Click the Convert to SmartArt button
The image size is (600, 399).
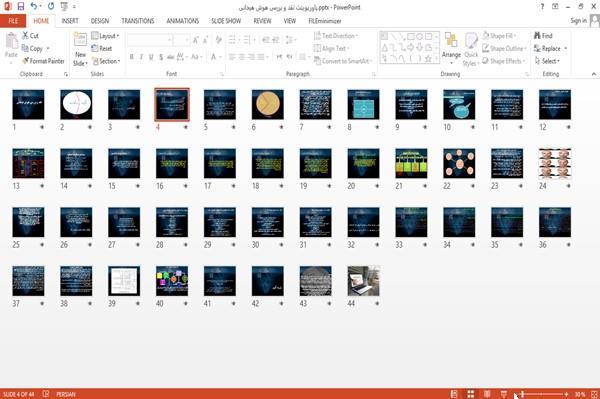tap(342, 61)
